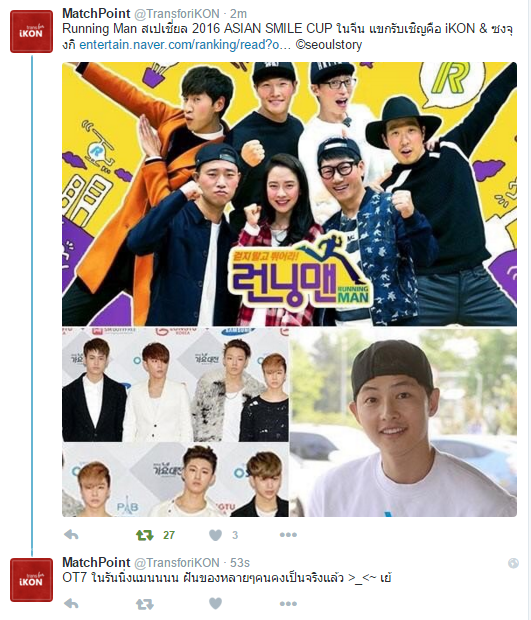Screen dimensions: 531x620
Task: Retweet the Running Man special tweet
Action: [x=144, y=535]
